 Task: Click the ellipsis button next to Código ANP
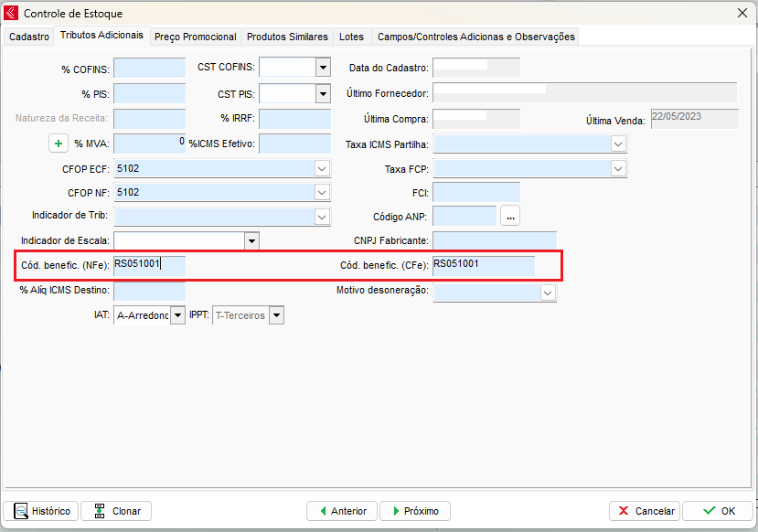click(x=510, y=216)
